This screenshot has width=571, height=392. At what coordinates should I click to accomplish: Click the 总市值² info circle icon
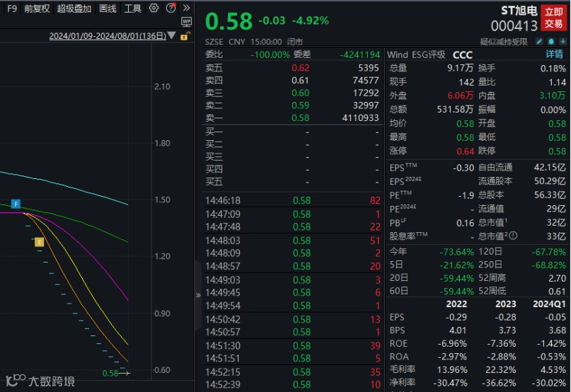513,236
